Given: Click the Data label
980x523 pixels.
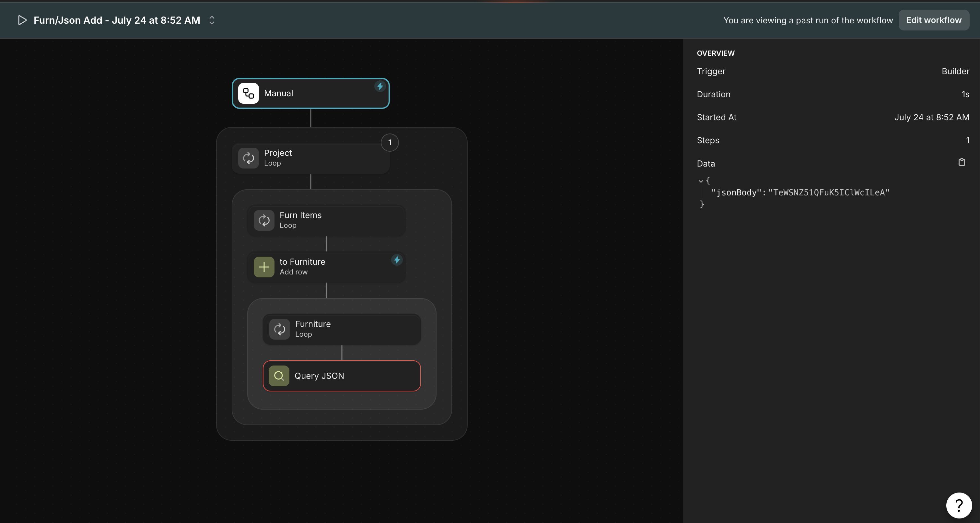Looking at the screenshot, I should [706, 164].
